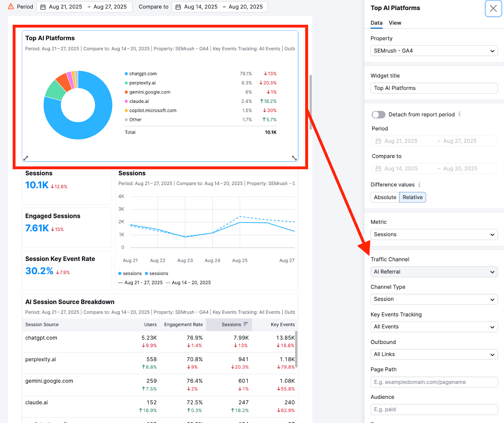Viewport: 504px width, 423px height.
Task: Select Absolute difference values
Action: [385, 197]
